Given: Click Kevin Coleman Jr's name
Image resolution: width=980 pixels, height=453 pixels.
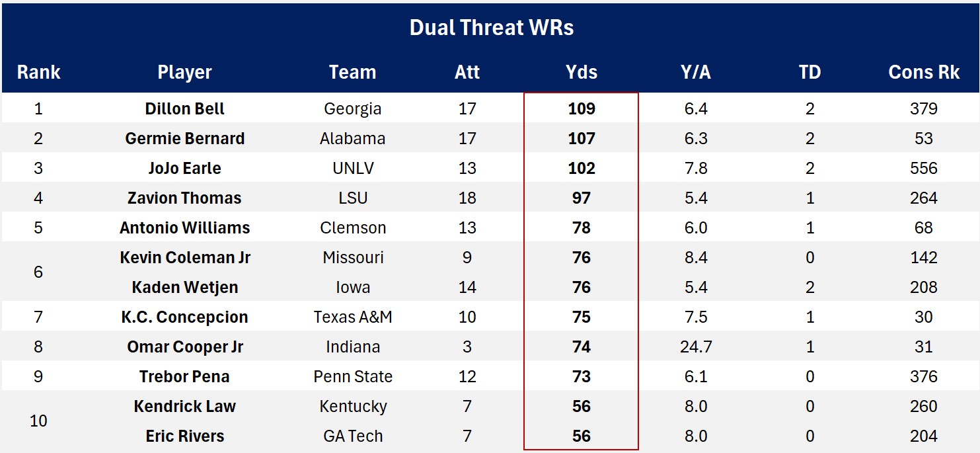Looking at the screenshot, I should point(184,257).
